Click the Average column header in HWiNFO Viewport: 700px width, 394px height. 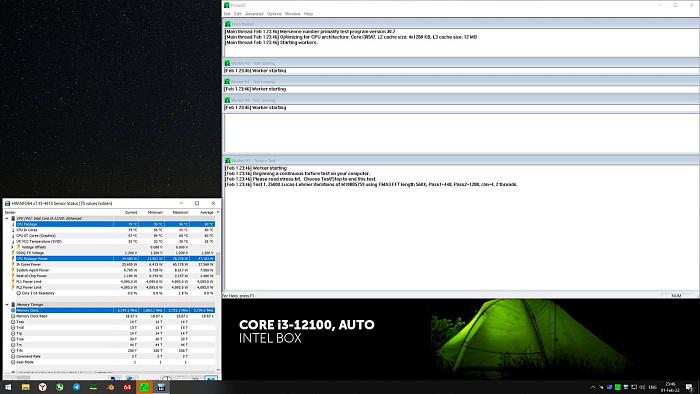point(203,212)
